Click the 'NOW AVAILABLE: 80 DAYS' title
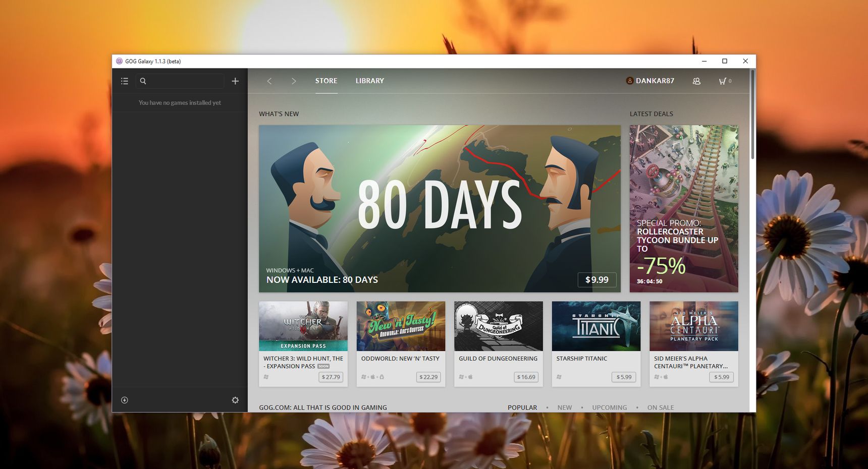The image size is (868, 469). point(322,280)
